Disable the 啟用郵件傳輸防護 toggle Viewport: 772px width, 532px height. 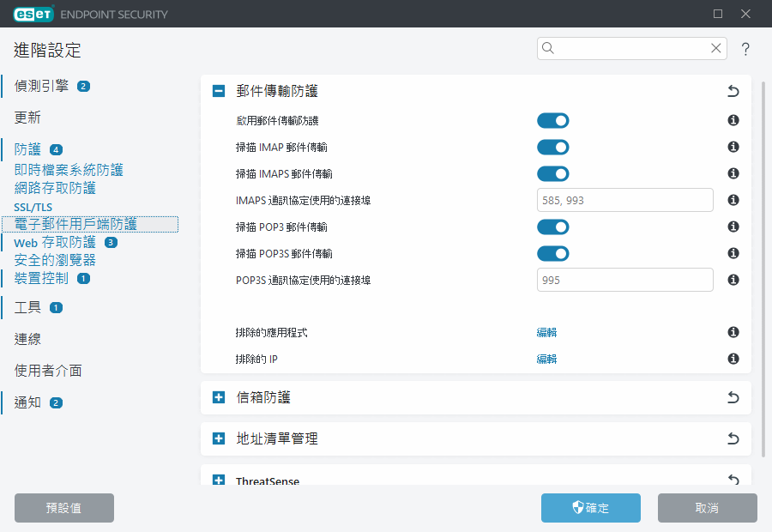tap(553, 121)
